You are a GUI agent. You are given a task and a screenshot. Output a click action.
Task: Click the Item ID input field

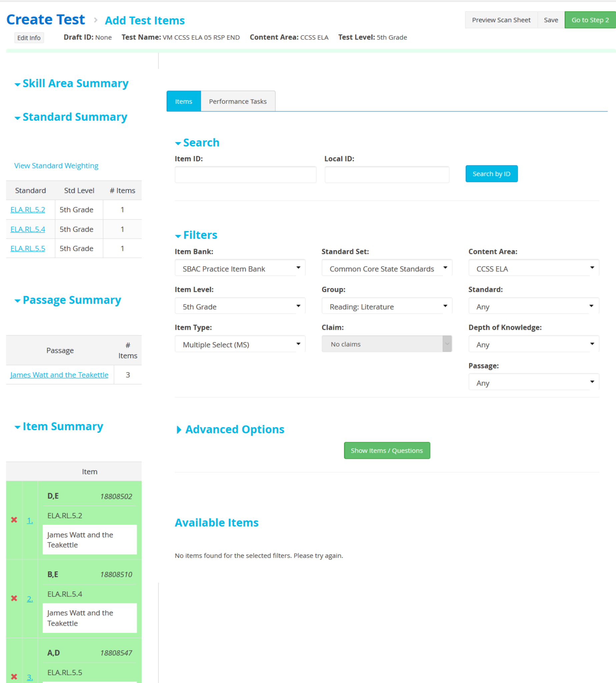[x=245, y=175]
